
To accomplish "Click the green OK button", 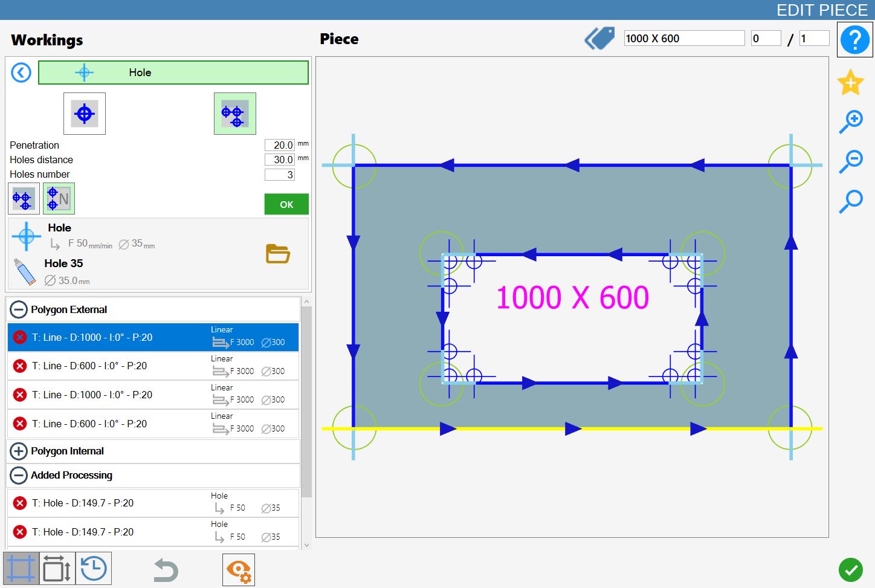I will click(286, 204).
